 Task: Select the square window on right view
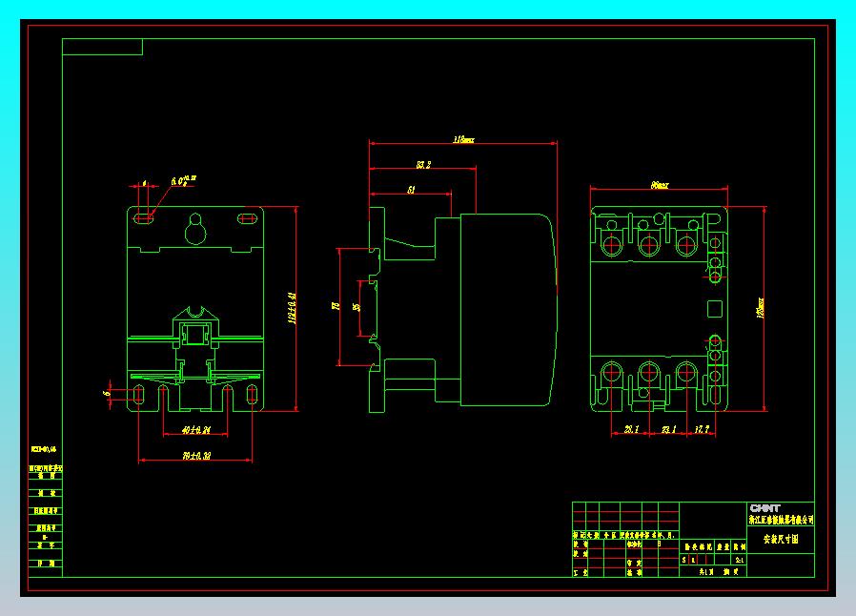click(x=715, y=309)
